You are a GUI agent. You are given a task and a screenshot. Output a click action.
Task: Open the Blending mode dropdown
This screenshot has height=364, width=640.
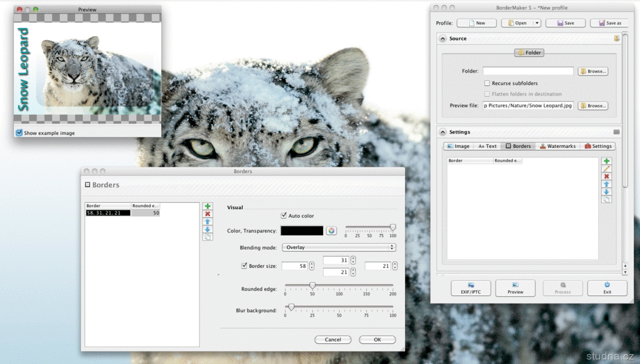pyautogui.click(x=339, y=247)
